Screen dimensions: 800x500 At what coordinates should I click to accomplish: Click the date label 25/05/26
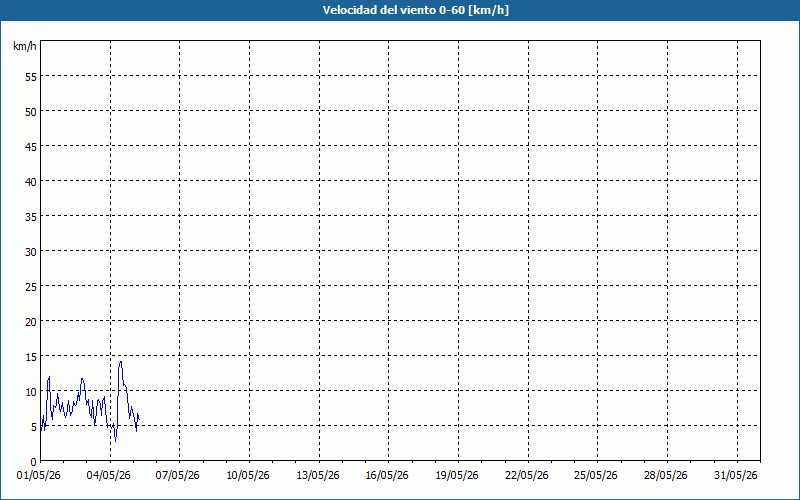(x=596, y=476)
